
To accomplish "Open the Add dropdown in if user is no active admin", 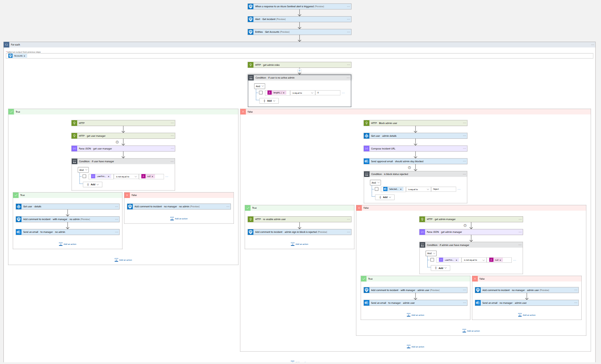I will point(269,101).
